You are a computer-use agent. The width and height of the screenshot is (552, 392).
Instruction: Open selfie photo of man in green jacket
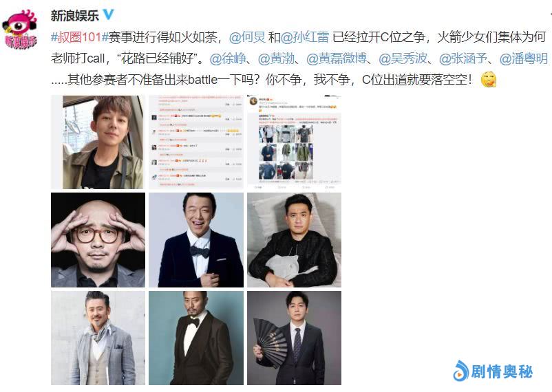pos(98,142)
